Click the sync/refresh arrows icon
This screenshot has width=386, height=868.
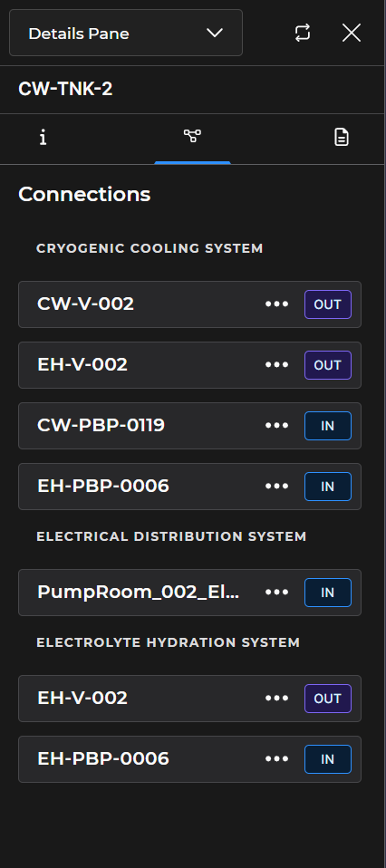(x=303, y=33)
